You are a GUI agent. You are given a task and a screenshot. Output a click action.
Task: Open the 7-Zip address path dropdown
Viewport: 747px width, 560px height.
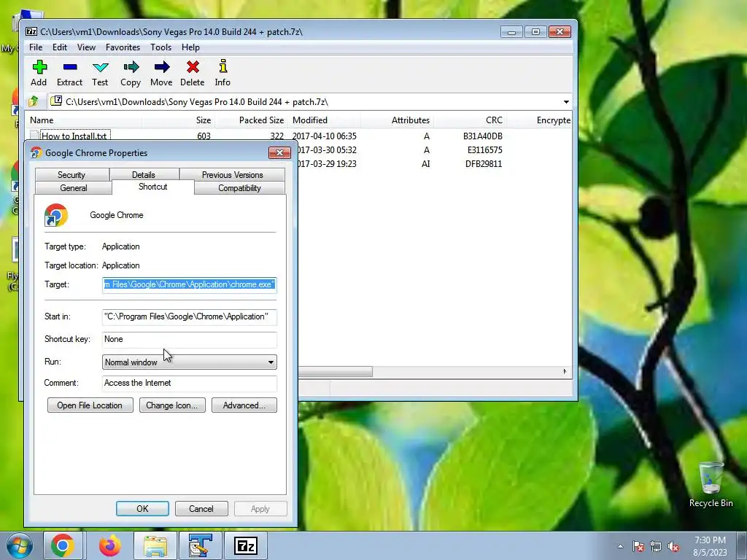click(566, 102)
